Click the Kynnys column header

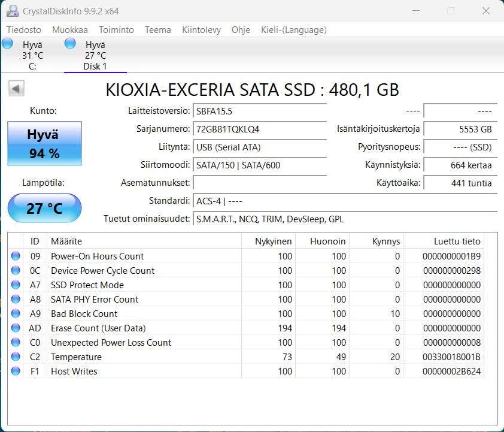[377, 241]
